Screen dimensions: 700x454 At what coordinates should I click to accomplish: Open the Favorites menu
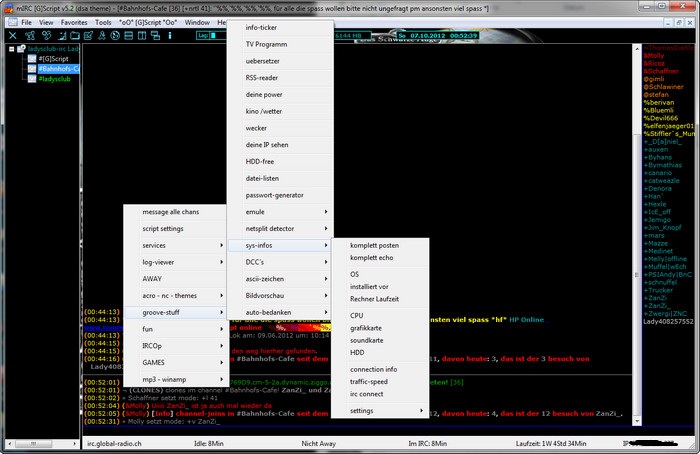74,22
